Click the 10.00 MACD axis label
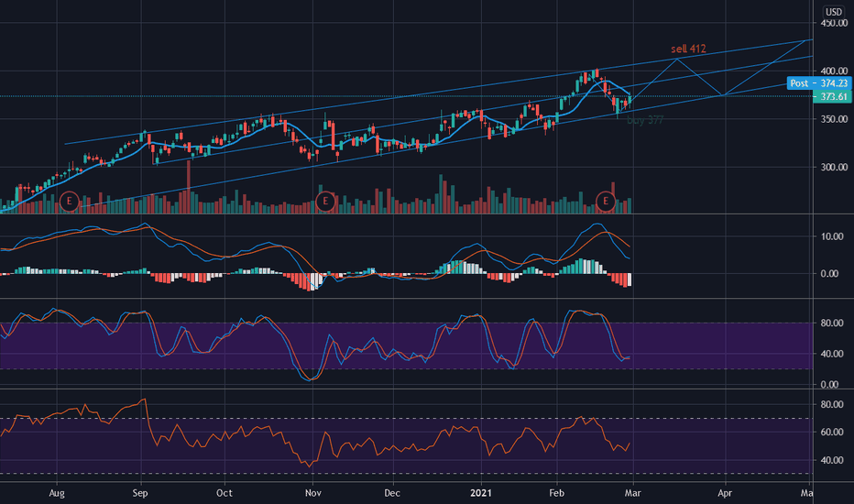The width and height of the screenshot is (854, 504). click(832, 236)
